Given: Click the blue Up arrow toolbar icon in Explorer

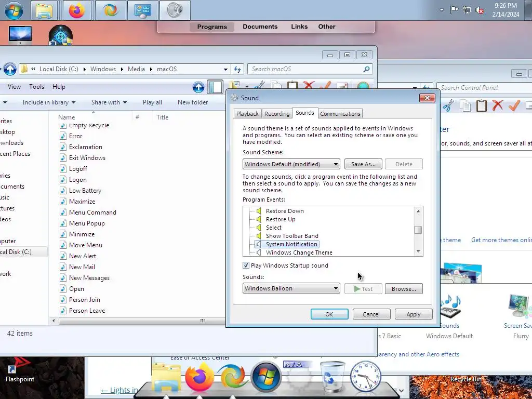Looking at the screenshot, I should pos(198,87).
